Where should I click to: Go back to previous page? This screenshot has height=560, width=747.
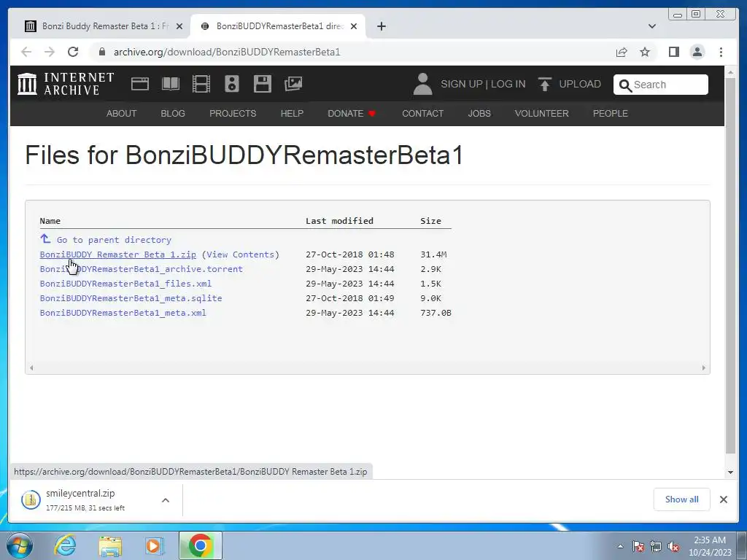click(x=26, y=52)
